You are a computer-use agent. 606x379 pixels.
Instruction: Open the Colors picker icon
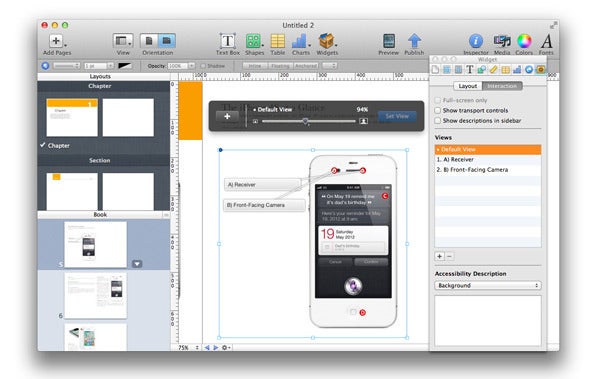pos(524,41)
